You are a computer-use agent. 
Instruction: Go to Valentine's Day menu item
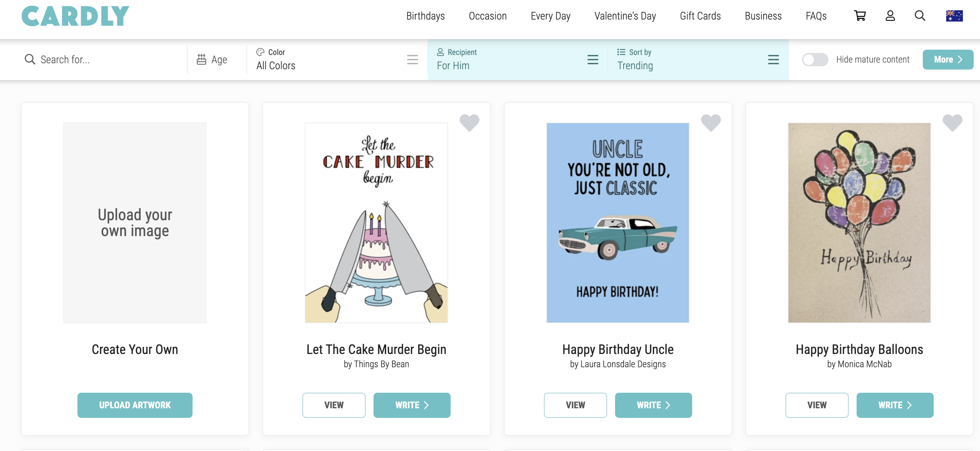point(625,16)
